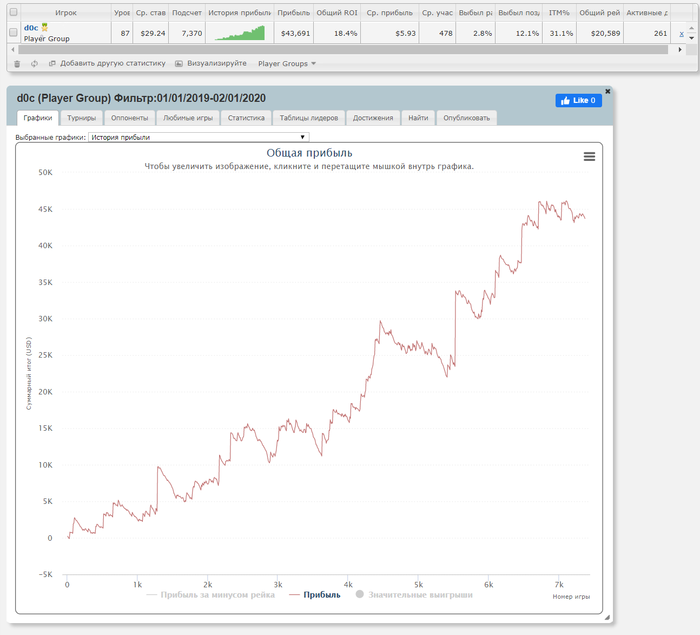Click the 31.1% ITM cell
Screen dimensions: 700x635
point(561,33)
